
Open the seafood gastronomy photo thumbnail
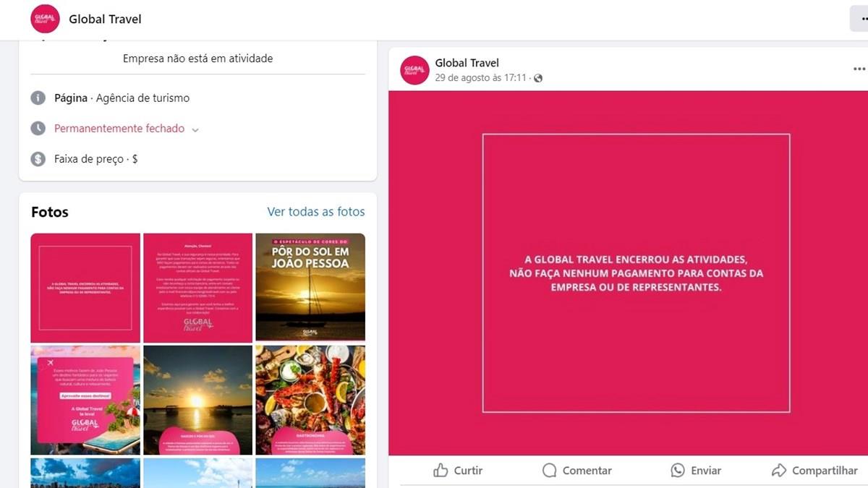310,400
